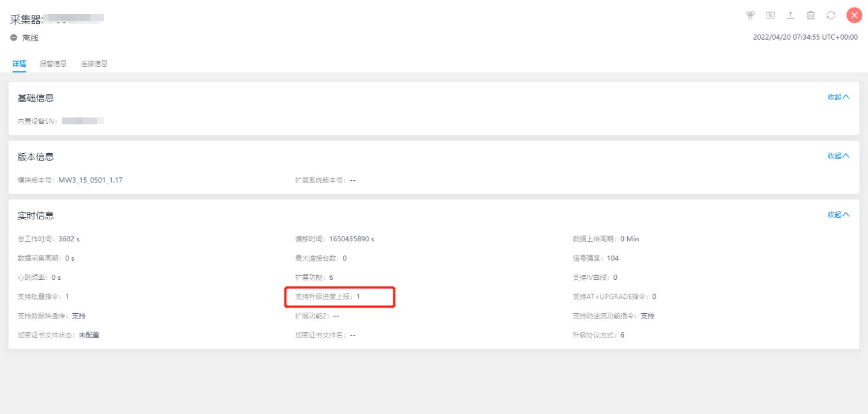Close the panel with red X button
This screenshot has width=868, height=414.
854,16
